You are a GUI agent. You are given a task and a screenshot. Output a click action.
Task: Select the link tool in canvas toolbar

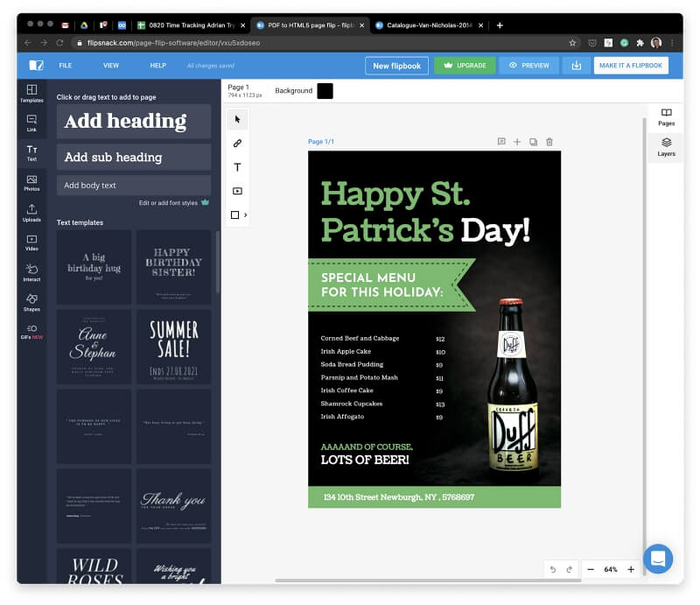point(237,143)
